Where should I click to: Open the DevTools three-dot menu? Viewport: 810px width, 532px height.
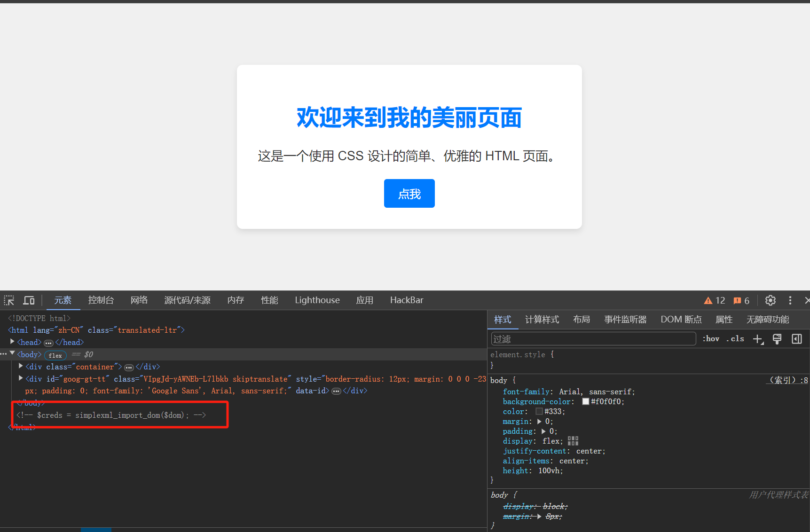[790, 300]
